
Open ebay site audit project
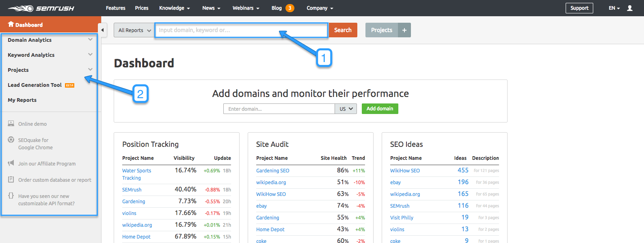click(x=261, y=206)
